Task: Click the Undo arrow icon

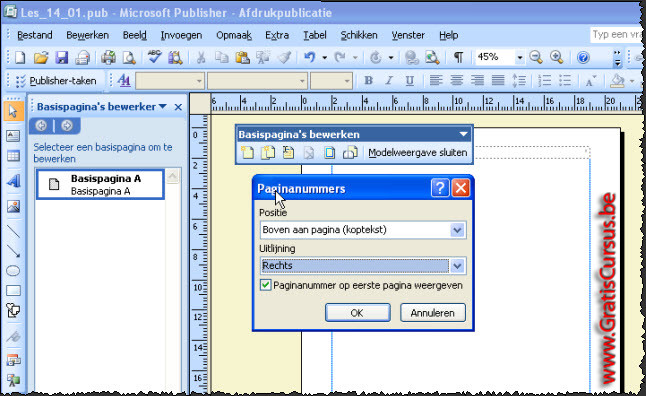Action: [310, 57]
